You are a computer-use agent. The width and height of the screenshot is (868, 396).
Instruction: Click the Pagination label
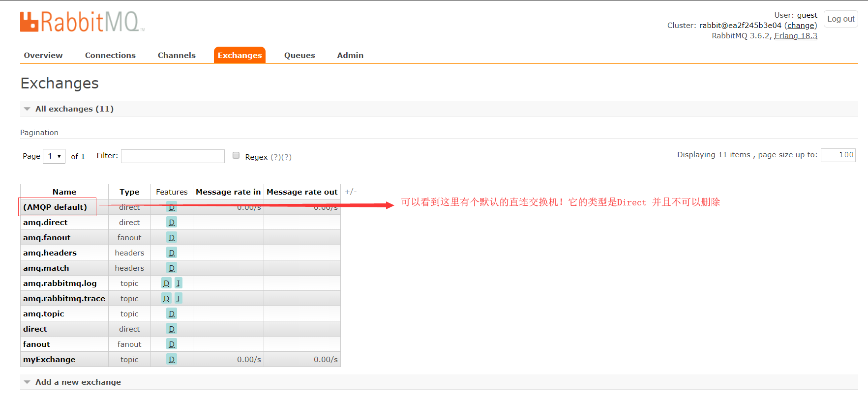39,133
